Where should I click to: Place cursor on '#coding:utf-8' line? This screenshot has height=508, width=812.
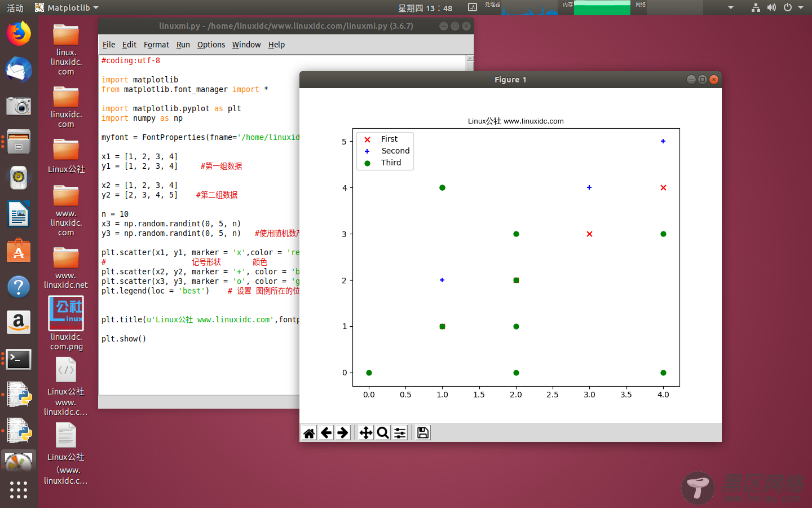(x=130, y=60)
